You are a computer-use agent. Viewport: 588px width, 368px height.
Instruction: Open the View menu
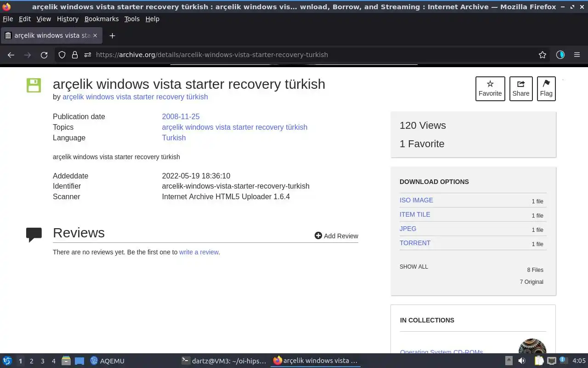click(44, 19)
